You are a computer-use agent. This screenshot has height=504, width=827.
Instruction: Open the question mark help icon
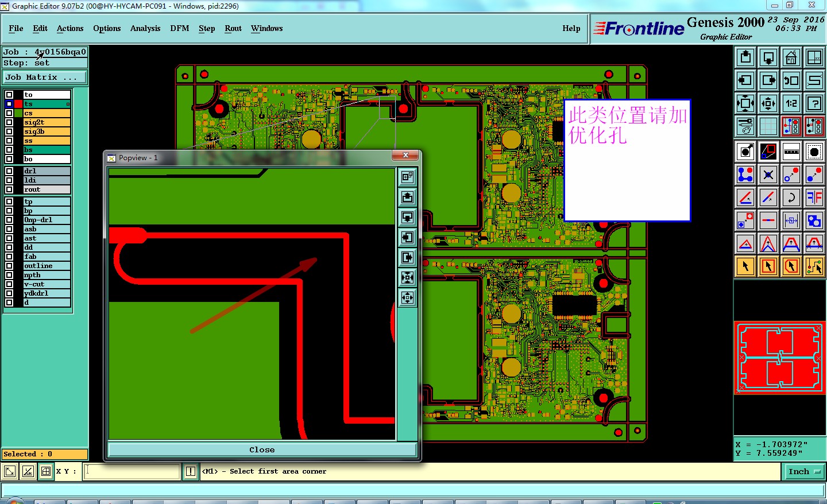point(814,103)
